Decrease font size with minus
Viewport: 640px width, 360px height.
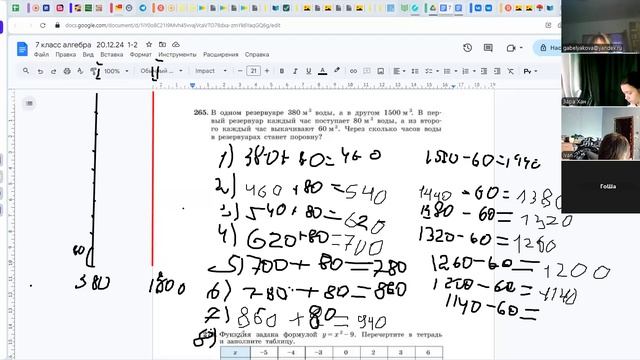(240, 71)
